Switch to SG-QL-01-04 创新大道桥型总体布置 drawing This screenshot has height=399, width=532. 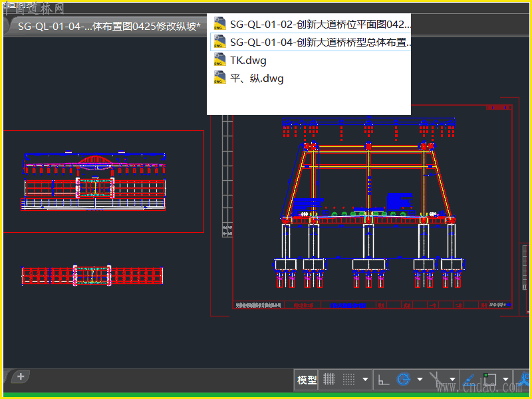[x=320, y=43]
